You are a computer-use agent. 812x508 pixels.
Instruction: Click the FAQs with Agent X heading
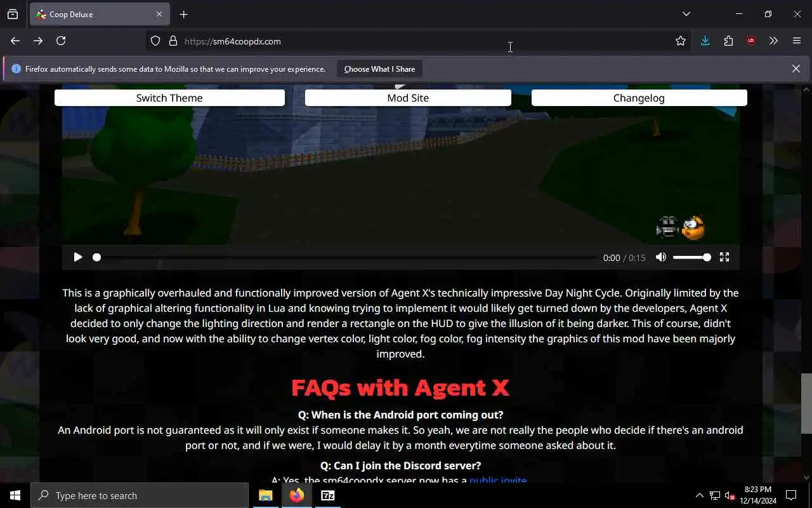point(400,387)
